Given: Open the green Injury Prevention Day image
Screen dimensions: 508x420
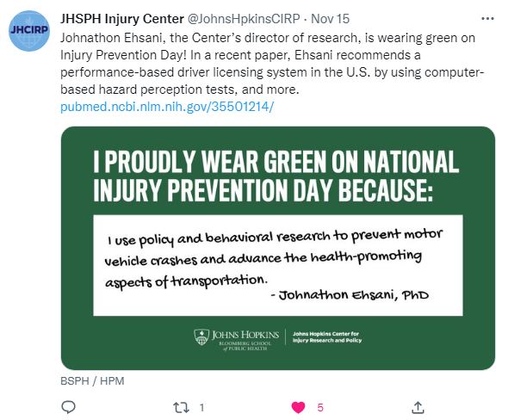Looking at the screenshot, I should (x=278, y=248).
